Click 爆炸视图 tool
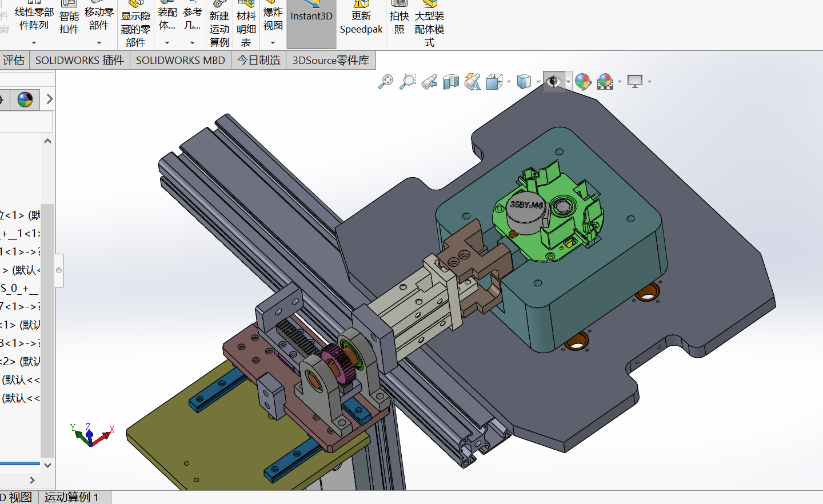The image size is (823, 504). (x=273, y=17)
